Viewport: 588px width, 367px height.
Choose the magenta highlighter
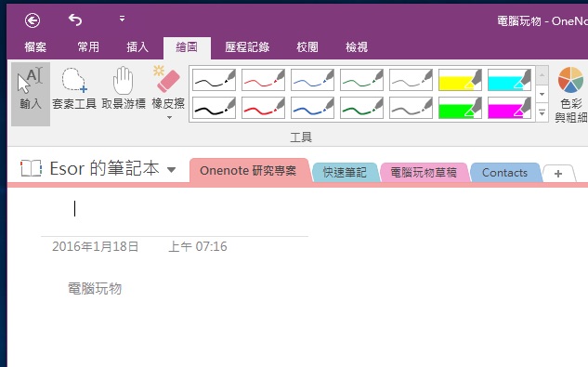coord(509,108)
